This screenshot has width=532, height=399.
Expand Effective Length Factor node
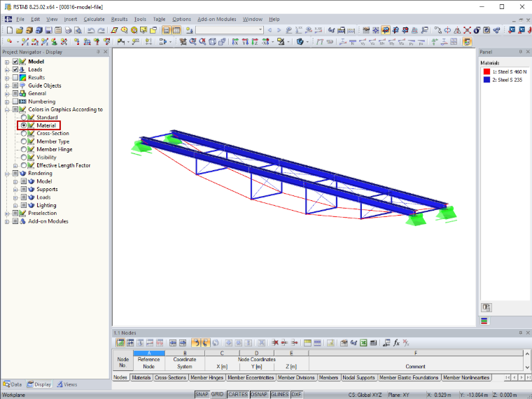point(15,166)
